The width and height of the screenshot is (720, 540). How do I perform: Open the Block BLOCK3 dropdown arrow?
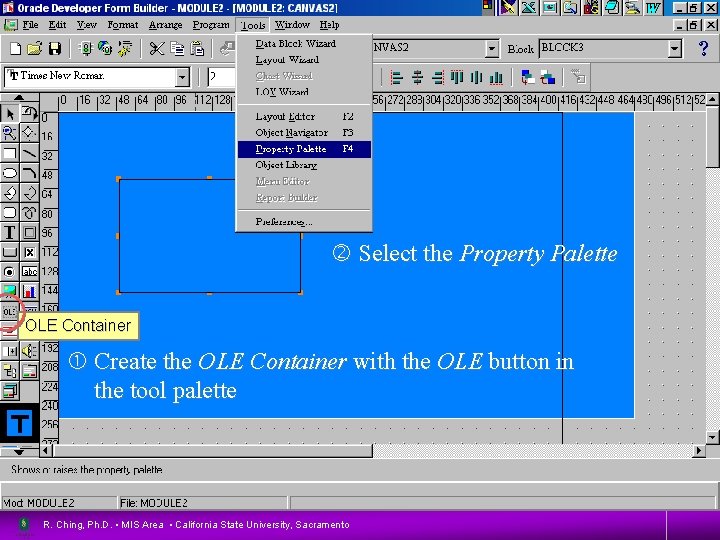tap(674, 48)
